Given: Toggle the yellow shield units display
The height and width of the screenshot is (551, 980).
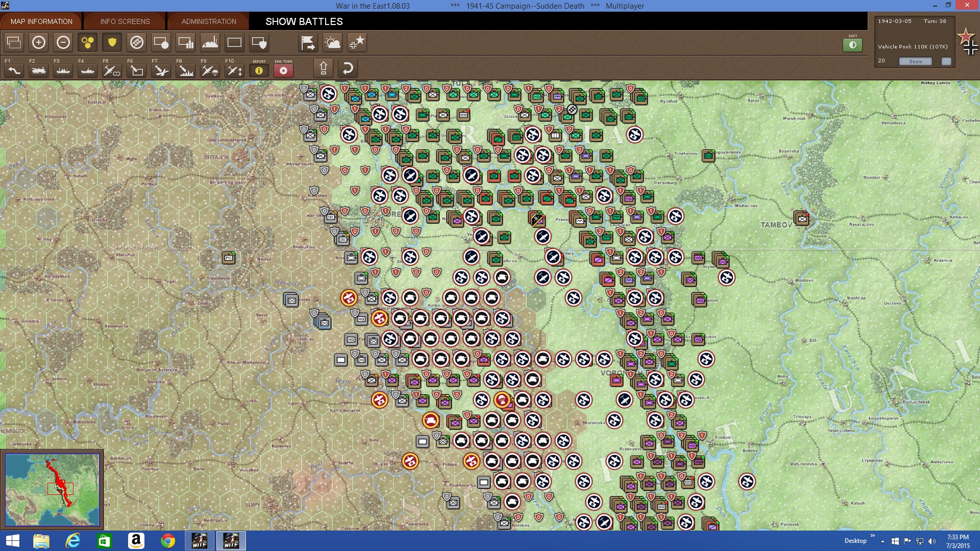Looking at the screenshot, I should pyautogui.click(x=112, y=42).
